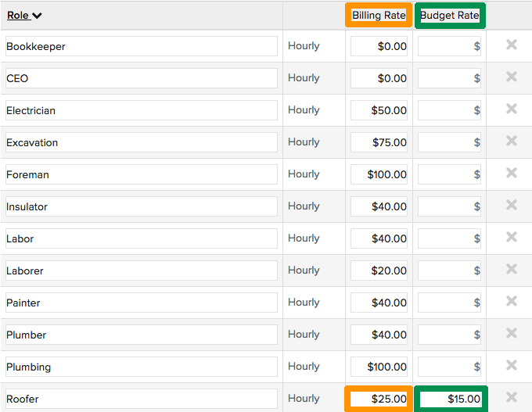Screen dimensions: 532x412
Task: Change Painter billing rate $40.00
Action: 379,303
